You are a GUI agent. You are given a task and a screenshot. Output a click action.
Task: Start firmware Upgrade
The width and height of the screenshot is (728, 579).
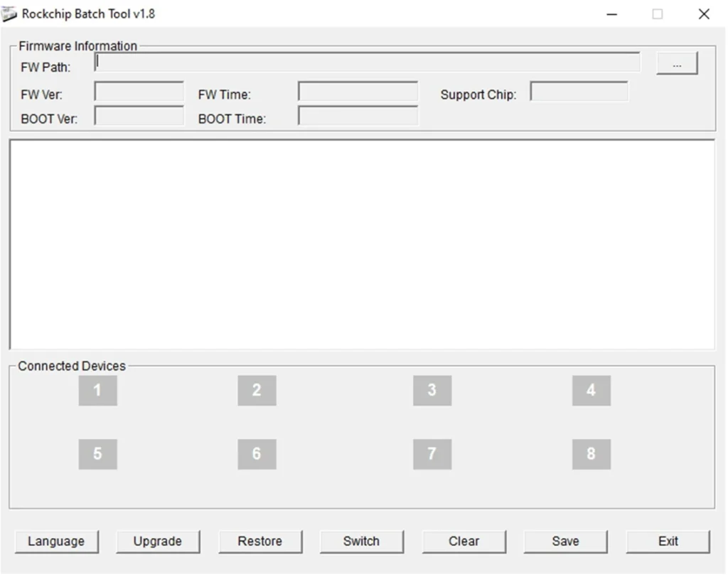click(158, 542)
